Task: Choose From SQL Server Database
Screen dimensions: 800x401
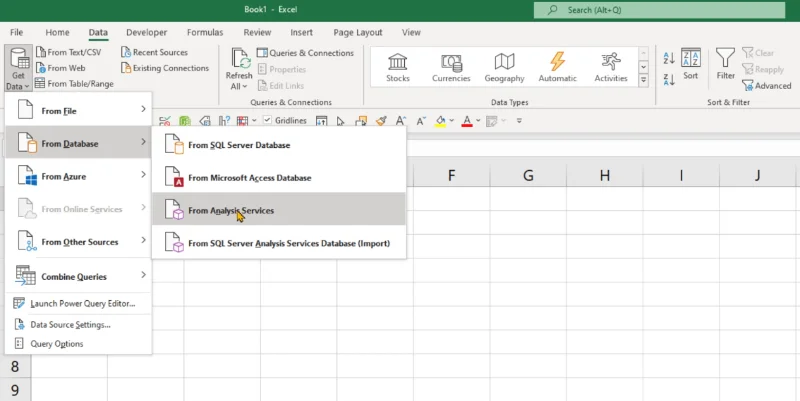Action: coord(279,145)
